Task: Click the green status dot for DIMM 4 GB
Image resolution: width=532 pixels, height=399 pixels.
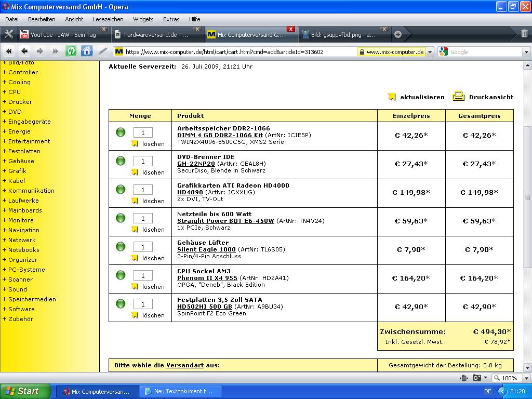Action: [x=121, y=132]
